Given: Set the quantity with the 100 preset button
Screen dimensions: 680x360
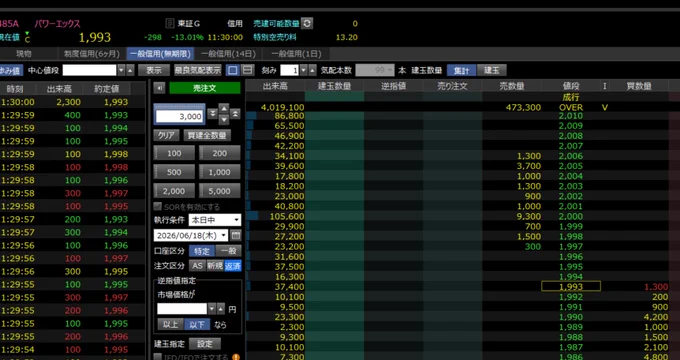Looking at the screenshot, I should (x=174, y=153).
